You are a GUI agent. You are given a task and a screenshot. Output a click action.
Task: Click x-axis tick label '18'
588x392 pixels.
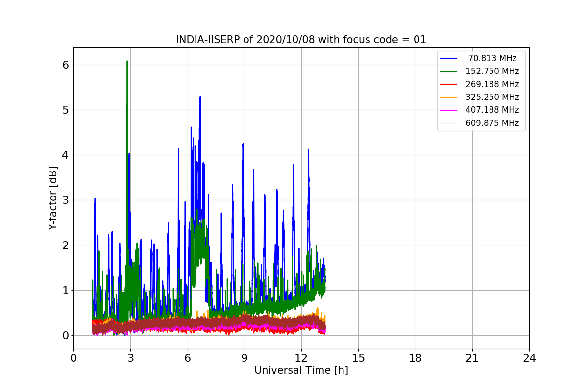click(x=416, y=358)
